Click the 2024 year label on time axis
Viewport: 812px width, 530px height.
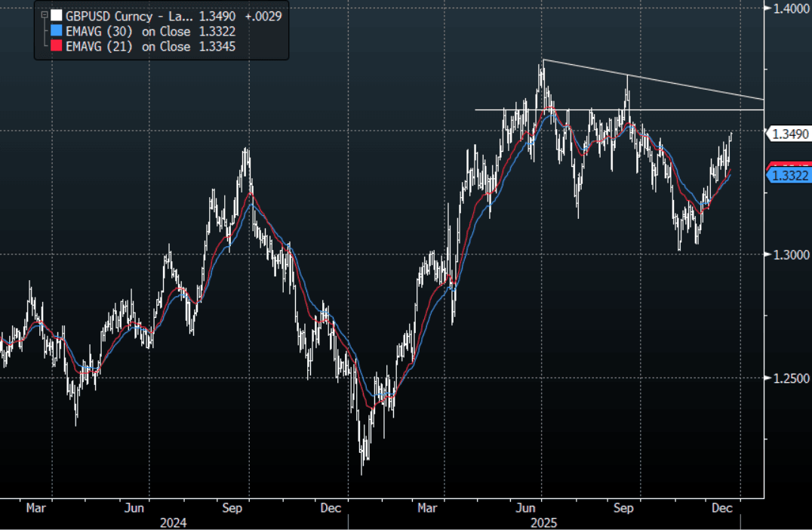click(x=173, y=522)
